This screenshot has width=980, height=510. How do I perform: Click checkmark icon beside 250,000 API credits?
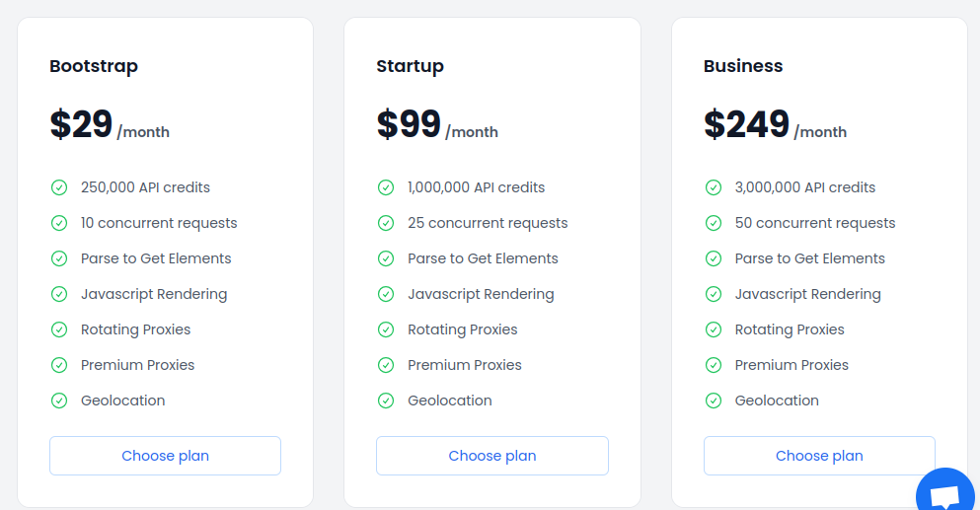click(59, 187)
